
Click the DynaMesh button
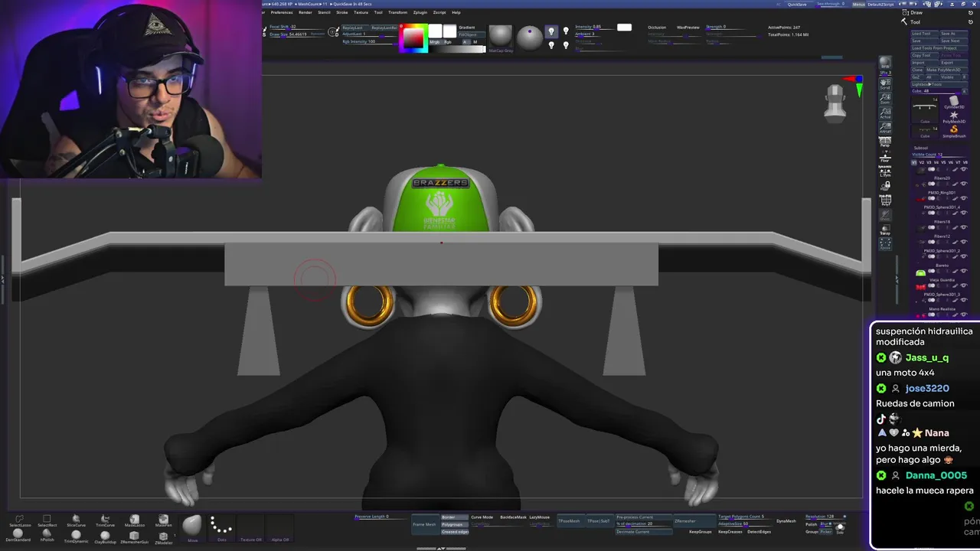point(786,521)
